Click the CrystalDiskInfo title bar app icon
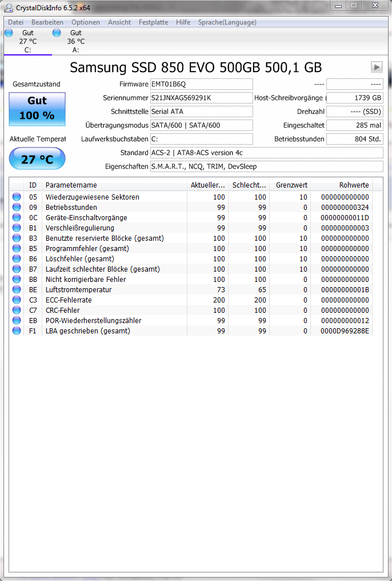The width and height of the screenshot is (392, 581). pos(8,7)
